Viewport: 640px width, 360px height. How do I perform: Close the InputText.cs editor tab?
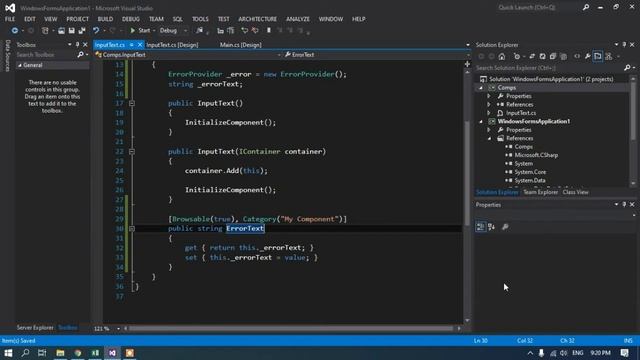(140, 45)
